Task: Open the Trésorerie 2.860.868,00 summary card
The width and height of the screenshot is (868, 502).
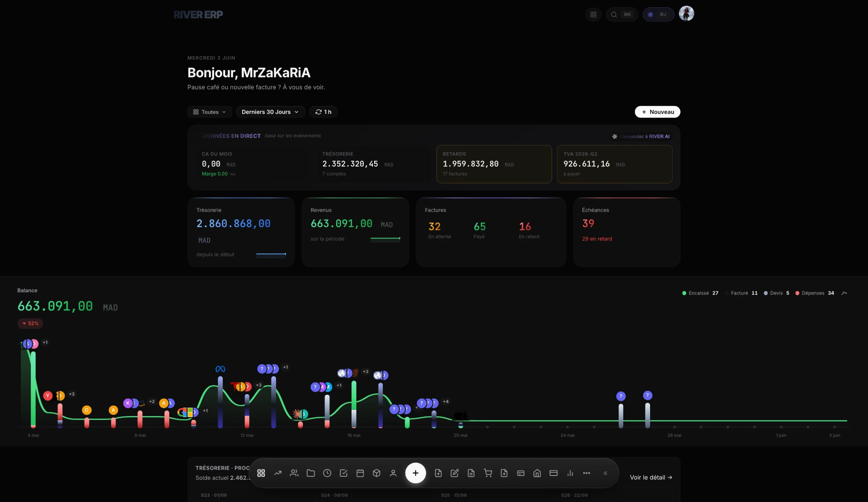Action: click(241, 232)
